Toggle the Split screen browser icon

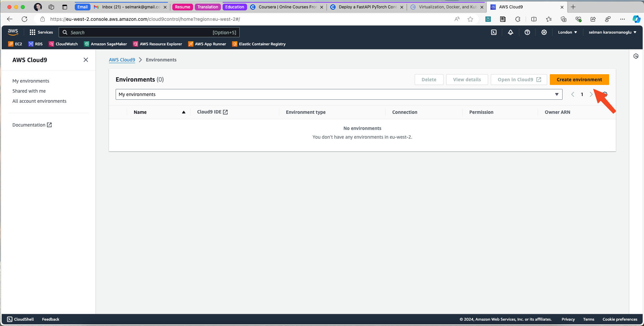click(534, 19)
